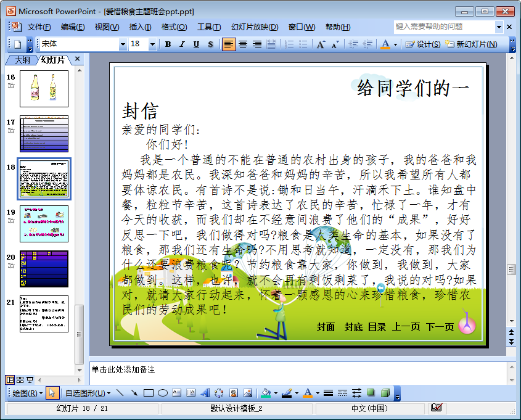Click the help search input field
The image size is (521, 420).
pyautogui.click(x=445, y=27)
